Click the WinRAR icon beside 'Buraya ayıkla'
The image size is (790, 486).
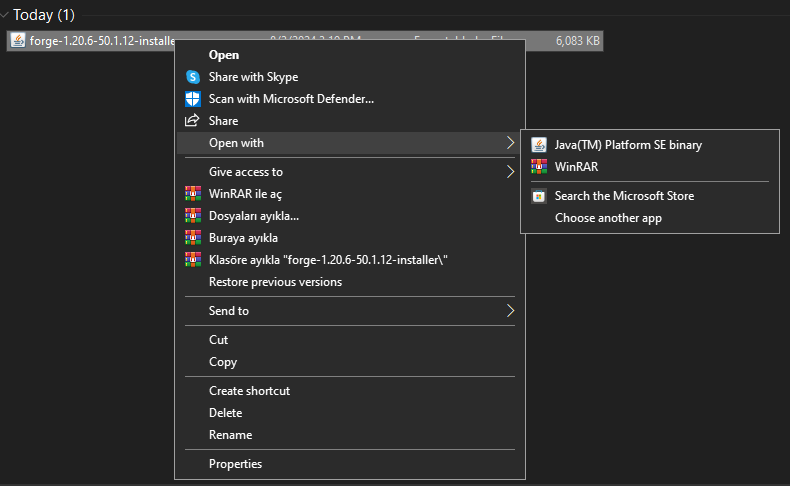193,238
